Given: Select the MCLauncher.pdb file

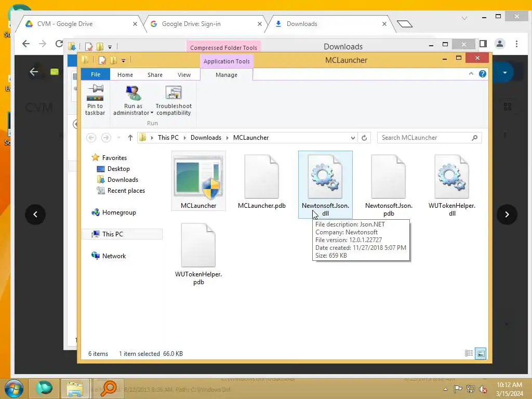Looking at the screenshot, I should click(x=262, y=181).
